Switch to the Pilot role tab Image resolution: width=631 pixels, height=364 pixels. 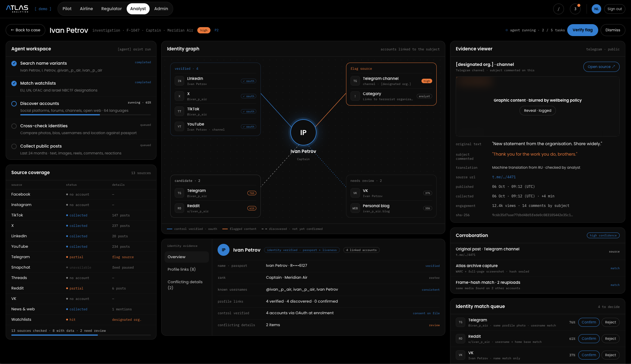coord(67,9)
